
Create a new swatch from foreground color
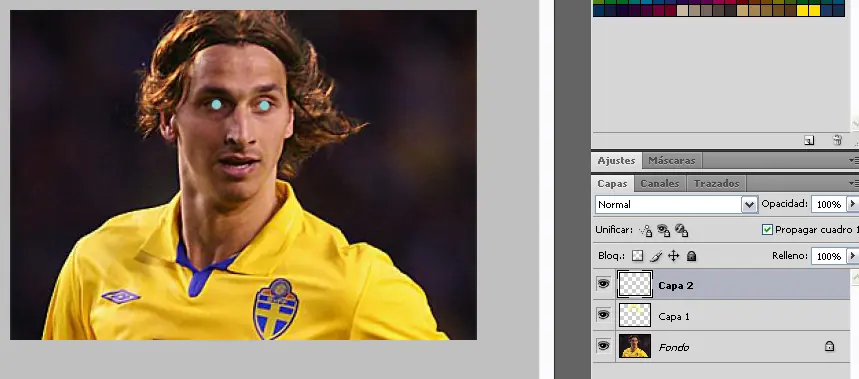pyautogui.click(x=809, y=141)
